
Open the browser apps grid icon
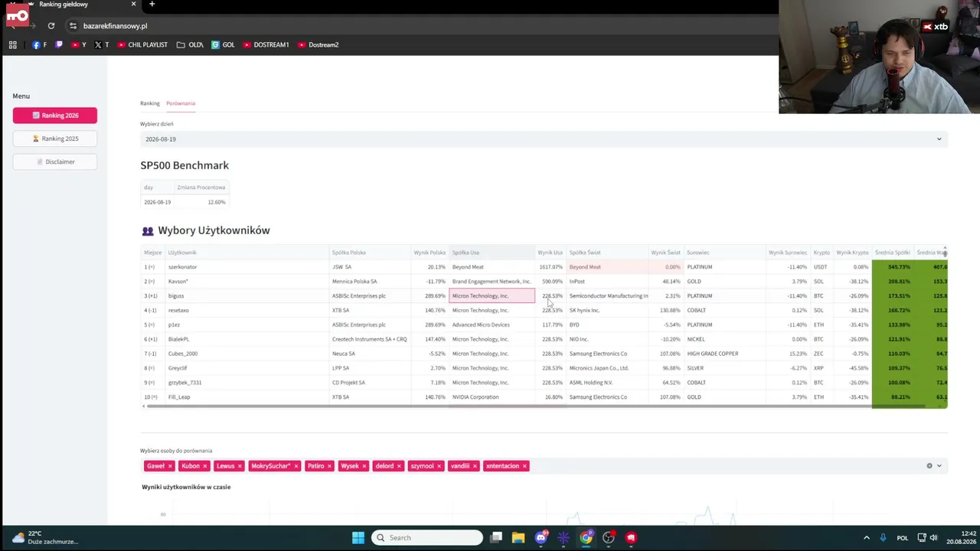tap(13, 45)
